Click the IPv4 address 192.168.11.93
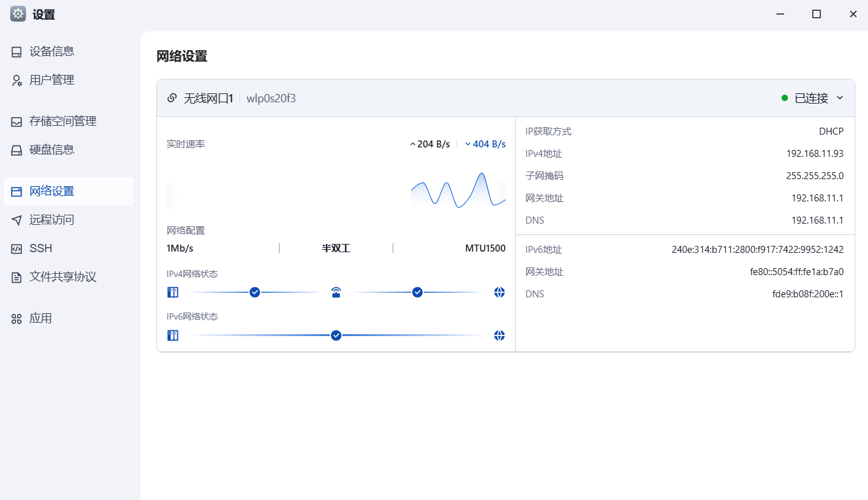The height and width of the screenshot is (500, 868). coord(815,154)
